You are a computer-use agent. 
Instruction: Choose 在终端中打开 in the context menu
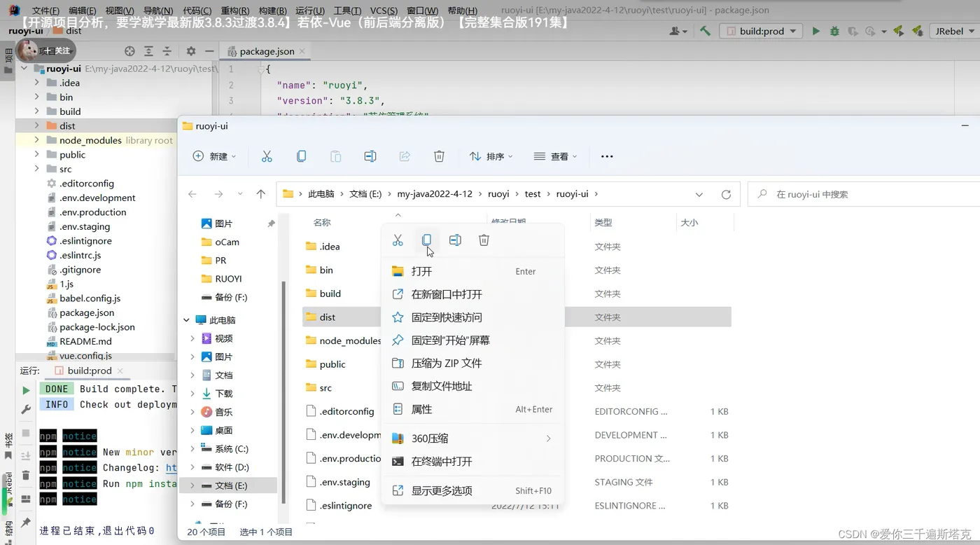pos(473,462)
